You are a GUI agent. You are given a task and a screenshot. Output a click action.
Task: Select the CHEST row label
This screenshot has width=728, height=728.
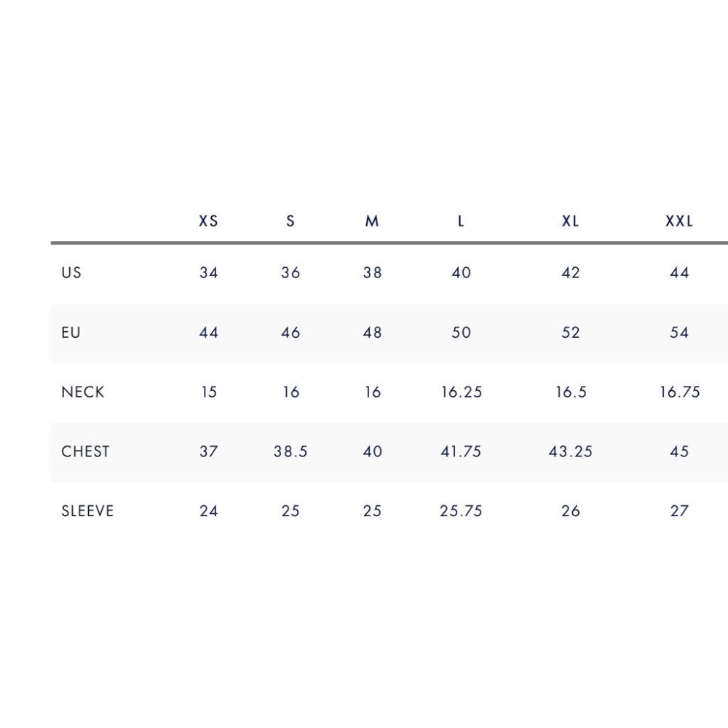point(85,451)
